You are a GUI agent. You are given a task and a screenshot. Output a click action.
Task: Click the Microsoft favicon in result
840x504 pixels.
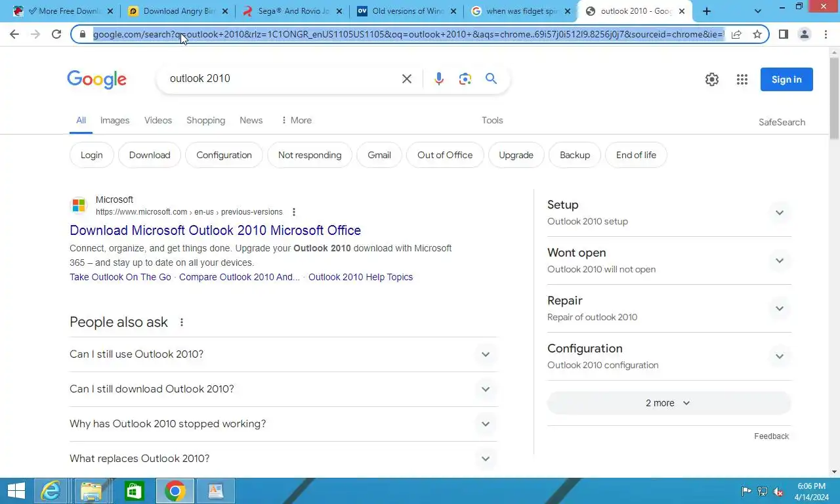[x=79, y=205]
